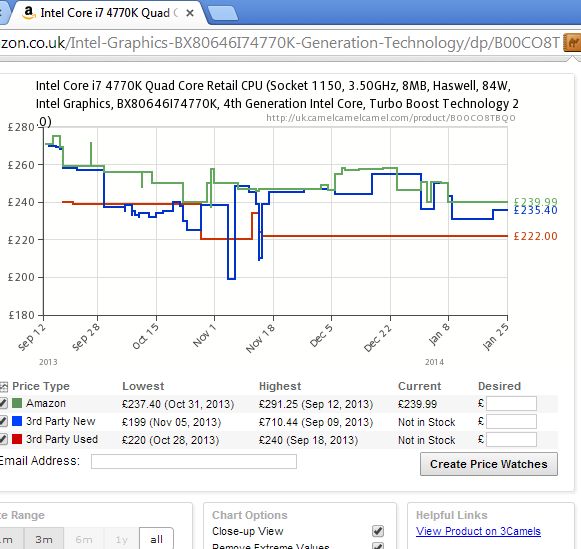Toggle the Amazon price type checkbox
The image size is (581, 549).
(3, 403)
